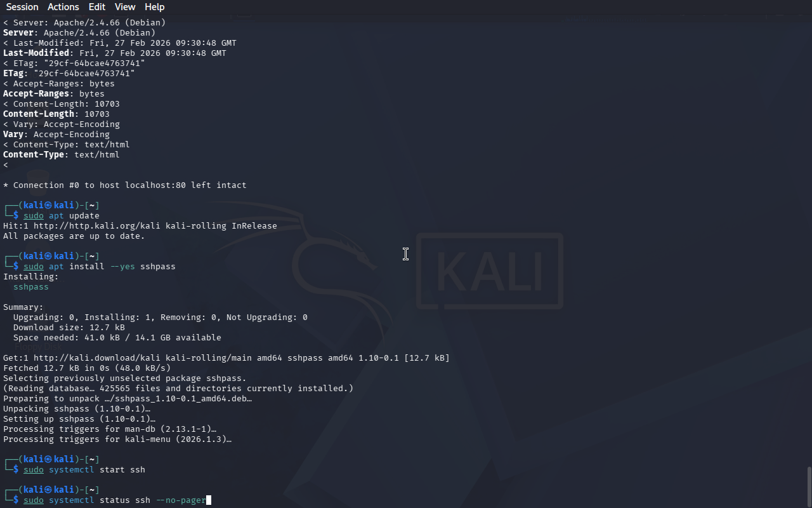Image resolution: width=812 pixels, height=508 pixels.
Task: Click the 'Connection #0 to host localhost:80' line
Action: (125, 185)
